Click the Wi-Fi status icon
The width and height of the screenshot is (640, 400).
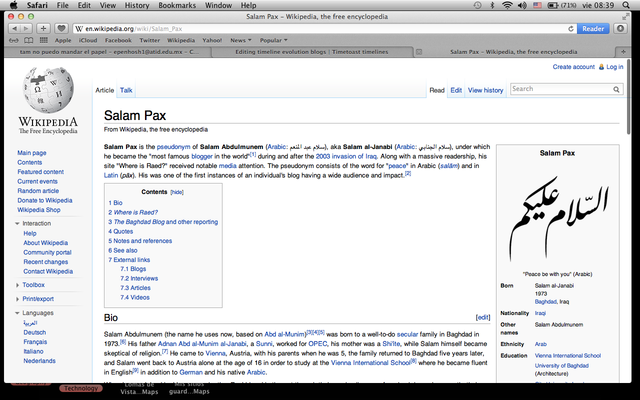(507, 5)
